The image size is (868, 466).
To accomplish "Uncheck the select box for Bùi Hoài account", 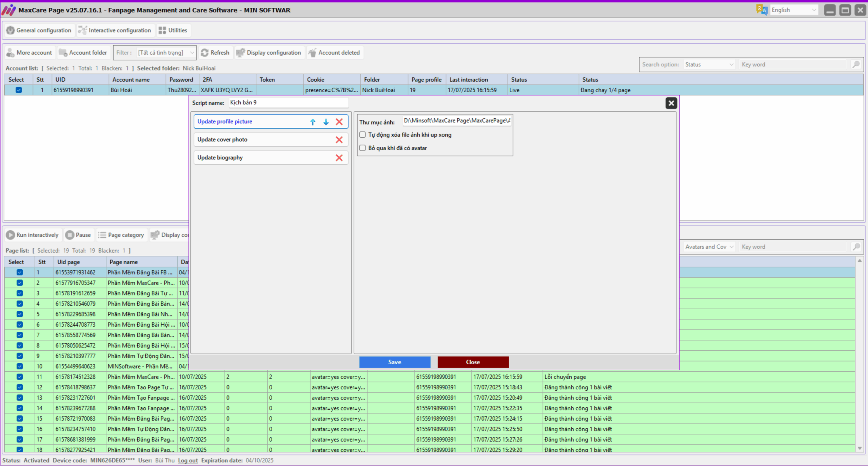I will pyautogui.click(x=19, y=90).
